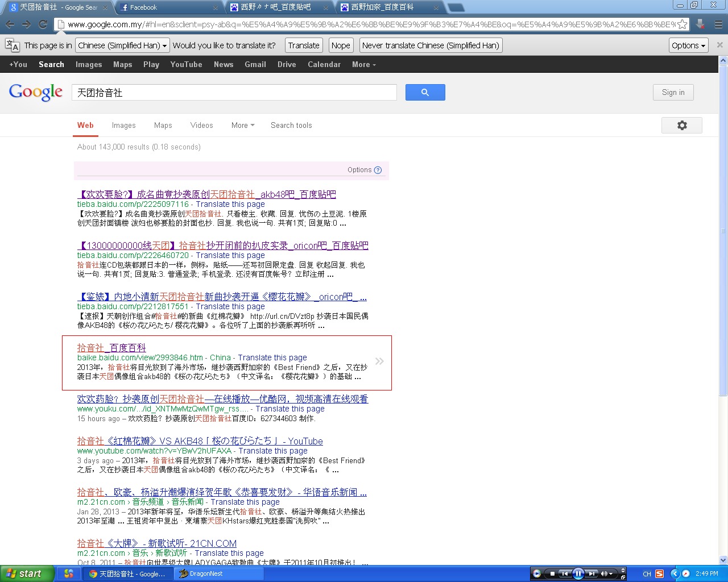Image resolution: width=728 pixels, height=582 pixels.
Task: Open the settings gear menu
Action: (x=681, y=125)
